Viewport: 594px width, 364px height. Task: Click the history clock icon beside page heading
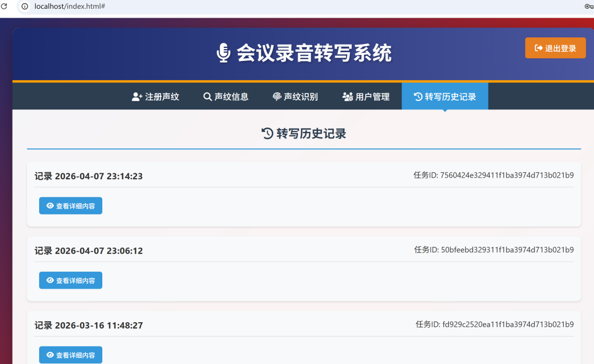[267, 134]
